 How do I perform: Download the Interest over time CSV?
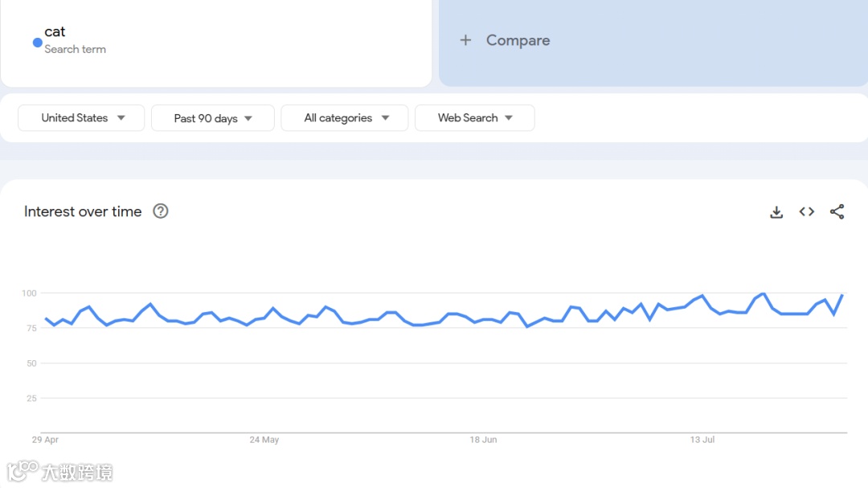[776, 211]
